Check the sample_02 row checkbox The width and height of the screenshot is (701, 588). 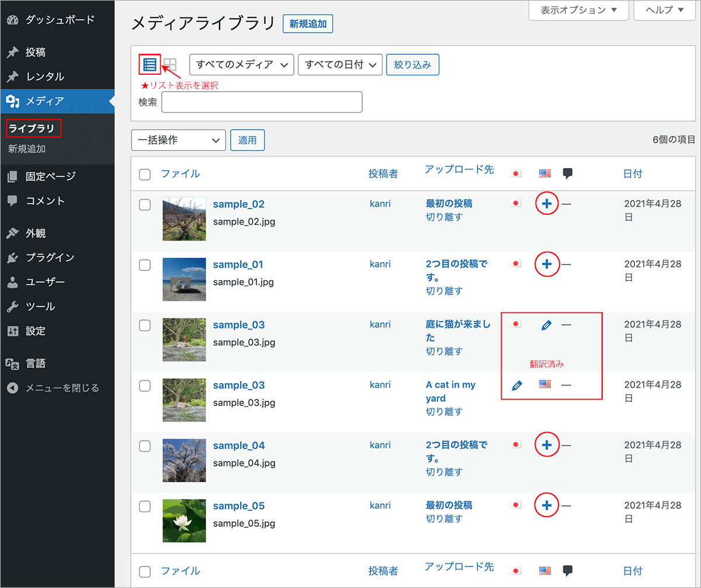(x=145, y=204)
